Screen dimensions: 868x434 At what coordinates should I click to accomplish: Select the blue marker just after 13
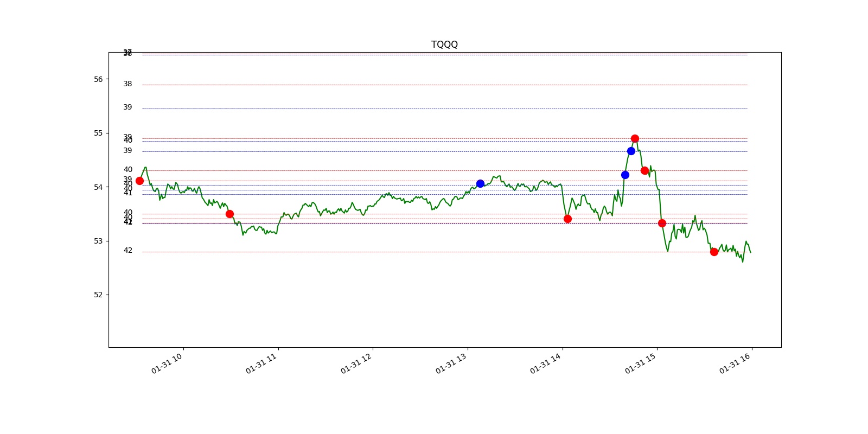tap(480, 183)
